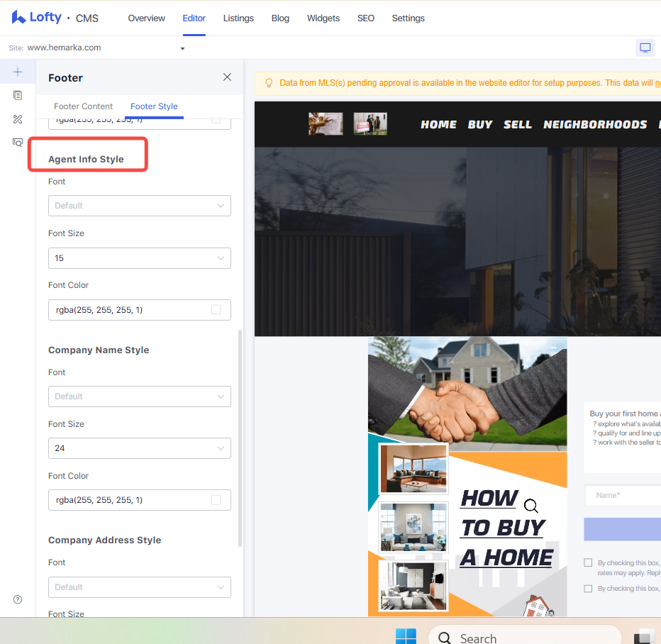The height and width of the screenshot is (644, 661).
Task: Expand Agent Info Font Size dropdown showing 15
Action: click(x=140, y=258)
